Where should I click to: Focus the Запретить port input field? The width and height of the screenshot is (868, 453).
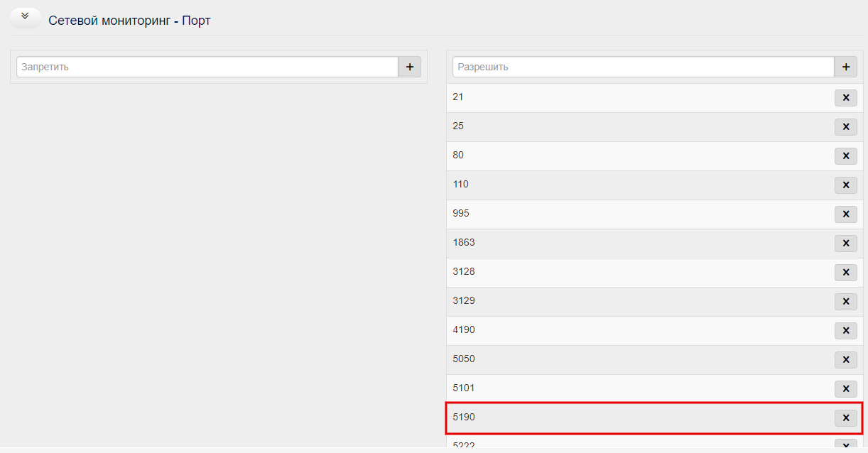[207, 67]
